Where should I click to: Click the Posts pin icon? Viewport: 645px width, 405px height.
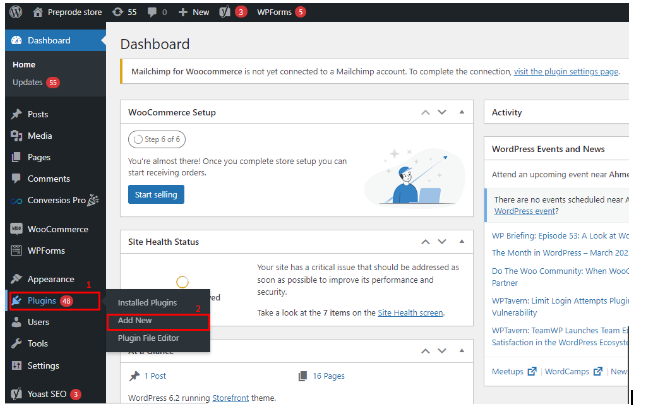(16, 114)
